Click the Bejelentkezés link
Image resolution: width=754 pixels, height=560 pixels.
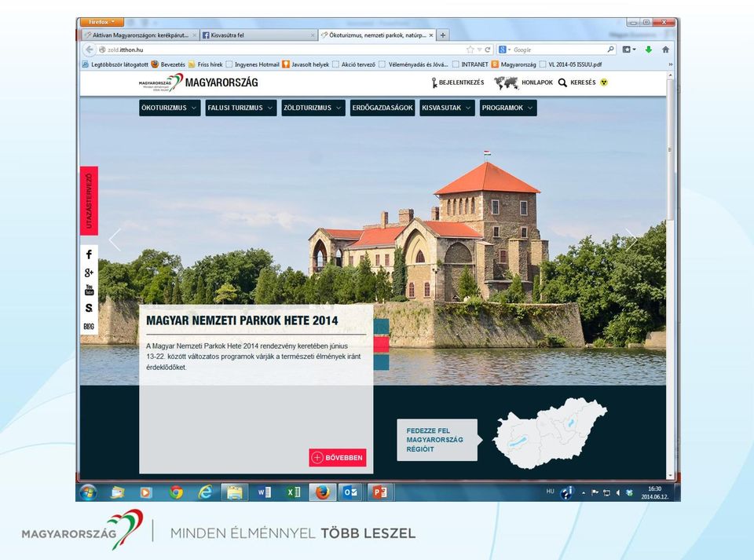[x=461, y=82]
